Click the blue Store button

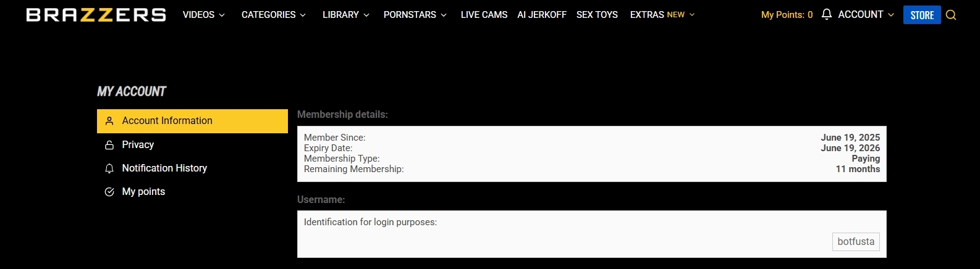[x=922, y=15]
